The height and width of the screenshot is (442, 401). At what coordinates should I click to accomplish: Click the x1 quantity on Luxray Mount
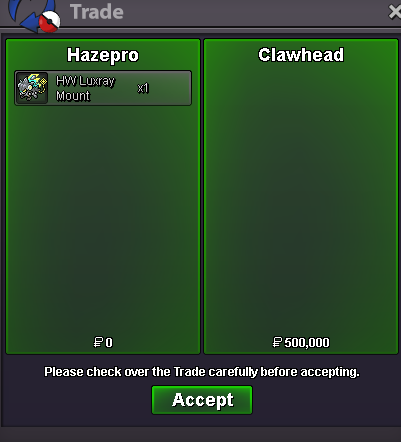point(143,88)
